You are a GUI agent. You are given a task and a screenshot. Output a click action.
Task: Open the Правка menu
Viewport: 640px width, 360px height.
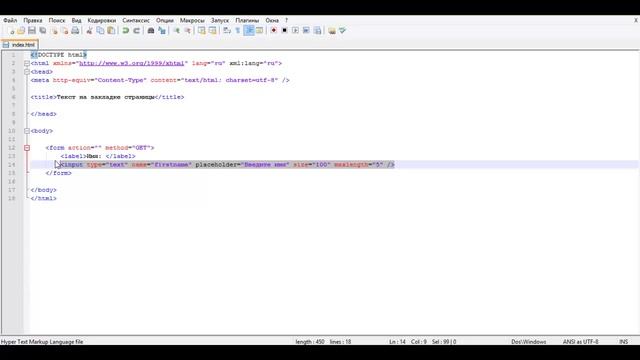point(33,20)
